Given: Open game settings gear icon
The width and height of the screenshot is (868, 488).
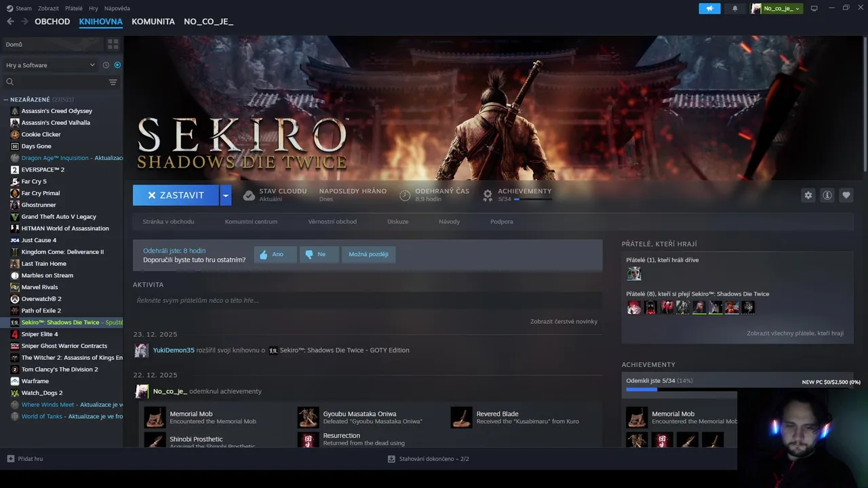Looking at the screenshot, I should coord(808,195).
